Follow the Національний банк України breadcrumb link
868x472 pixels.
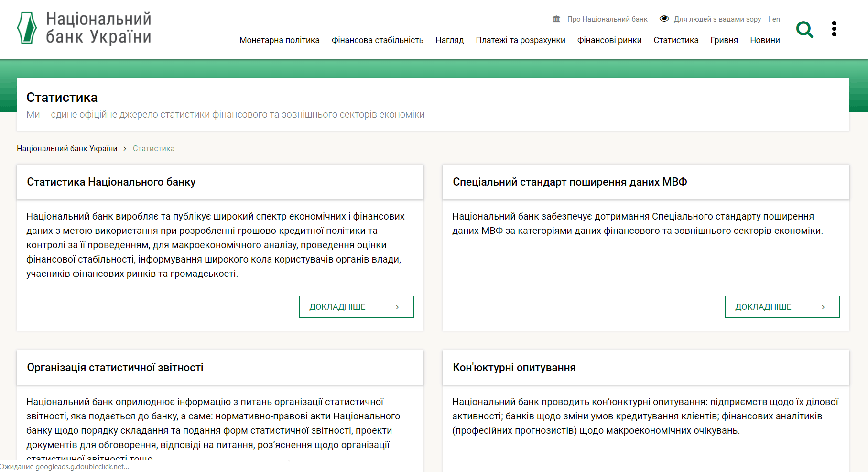[67, 149]
